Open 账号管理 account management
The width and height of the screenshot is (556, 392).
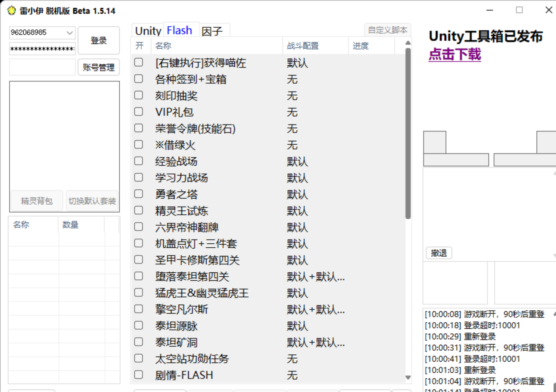tap(99, 68)
